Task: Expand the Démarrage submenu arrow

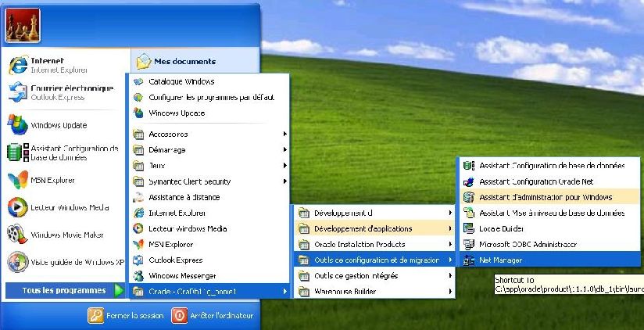Action: click(284, 149)
